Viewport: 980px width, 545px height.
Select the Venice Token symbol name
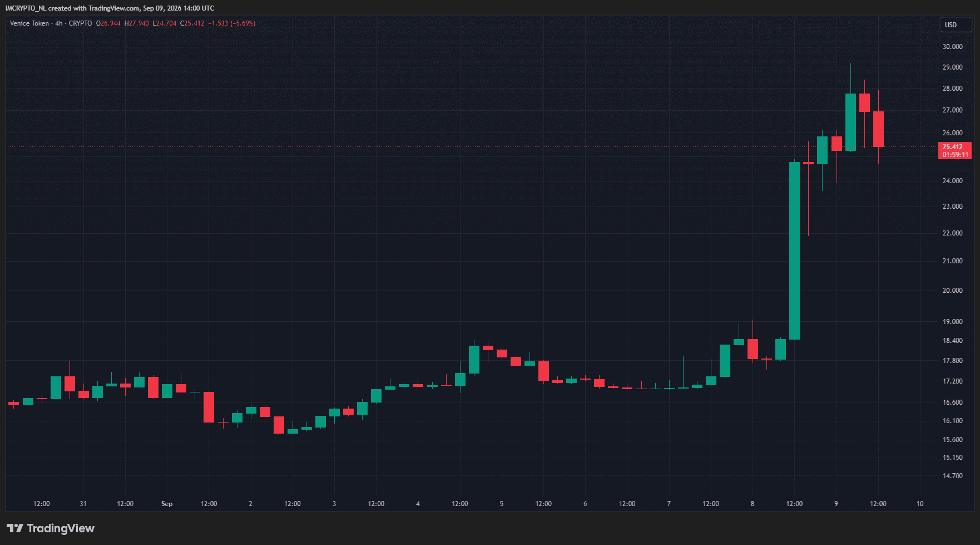(29, 23)
